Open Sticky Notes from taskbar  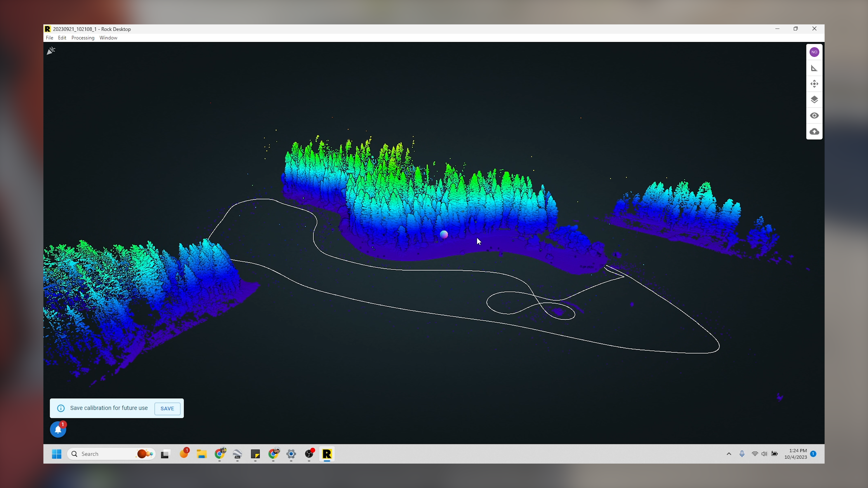point(255,454)
